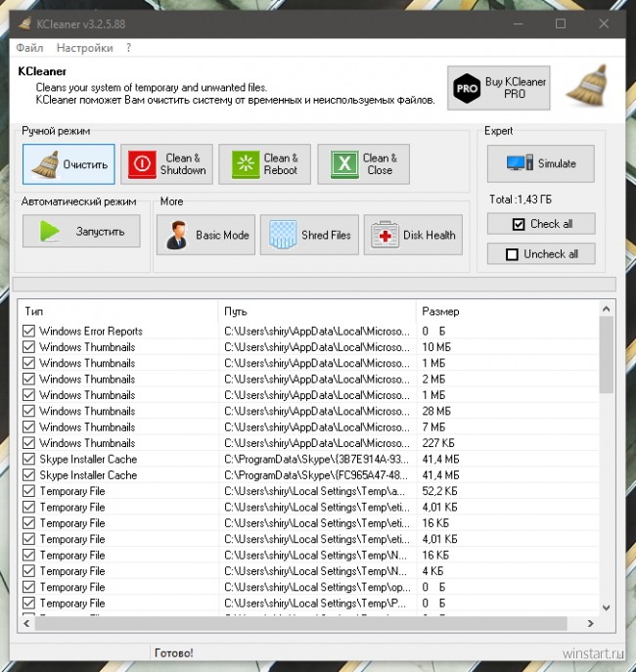Click the vertical scrollbar down arrow
Image resolution: width=636 pixels, height=672 pixels.
[606, 607]
